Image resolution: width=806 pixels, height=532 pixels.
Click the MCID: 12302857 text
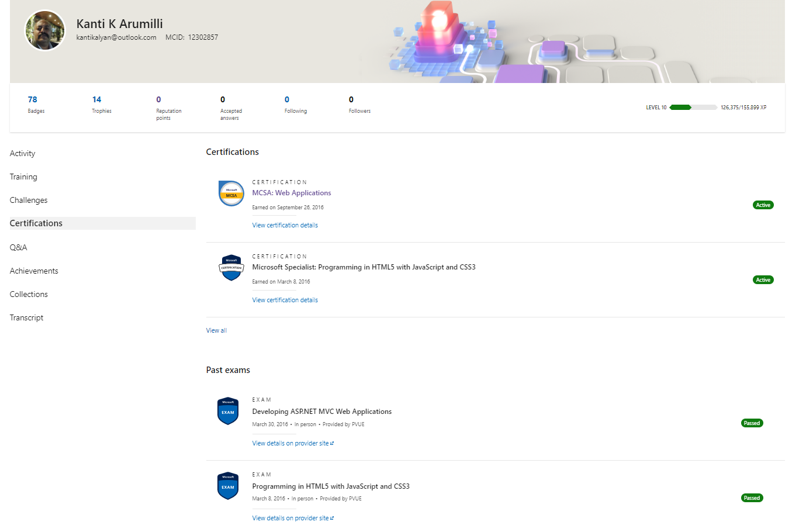click(x=192, y=37)
